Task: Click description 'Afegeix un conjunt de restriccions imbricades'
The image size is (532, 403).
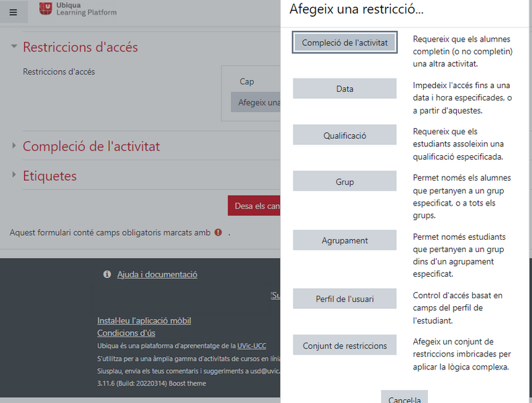Action: point(461,354)
